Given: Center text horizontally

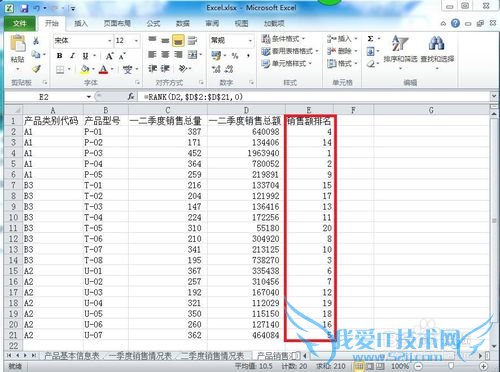Looking at the screenshot, I should pyautogui.click(x=165, y=55).
